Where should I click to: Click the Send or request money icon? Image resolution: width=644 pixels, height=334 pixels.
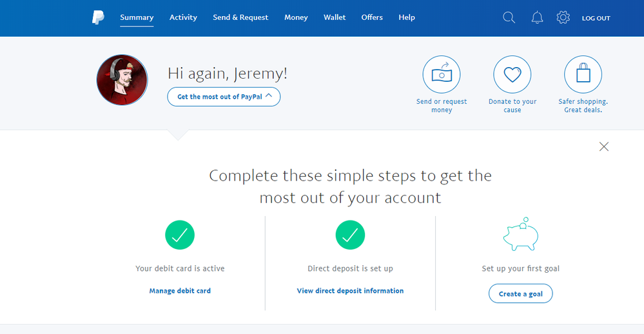point(442,74)
